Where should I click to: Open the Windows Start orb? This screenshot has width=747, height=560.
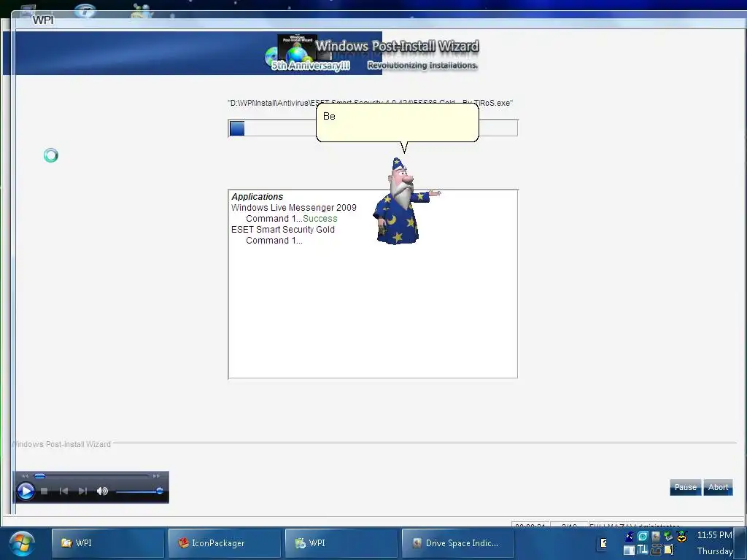click(x=21, y=544)
